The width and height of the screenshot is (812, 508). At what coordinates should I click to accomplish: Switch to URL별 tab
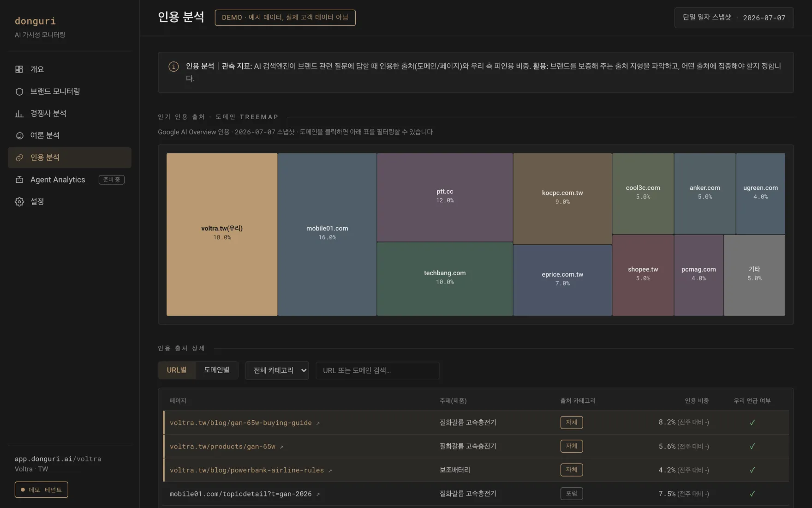pyautogui.click(x=177, y=370)
